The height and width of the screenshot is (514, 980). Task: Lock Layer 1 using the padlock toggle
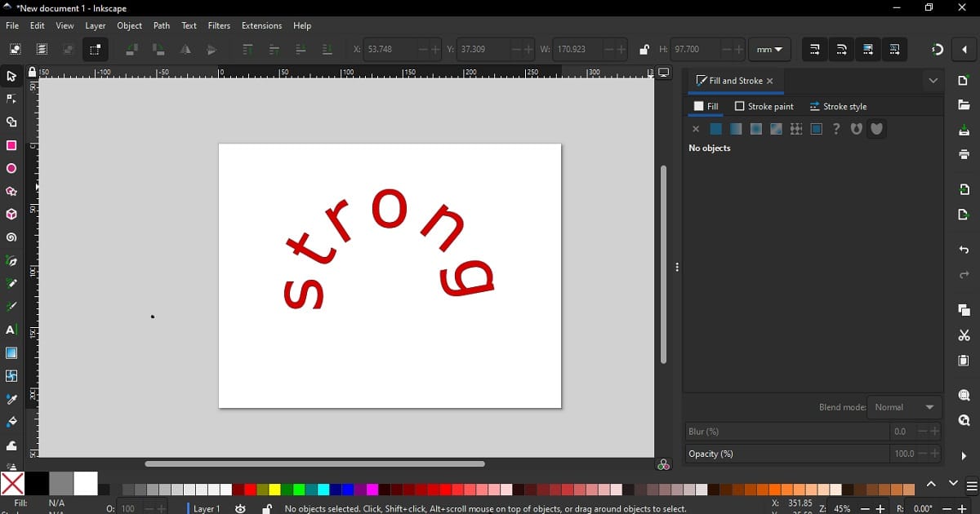(x=267, y=508)
